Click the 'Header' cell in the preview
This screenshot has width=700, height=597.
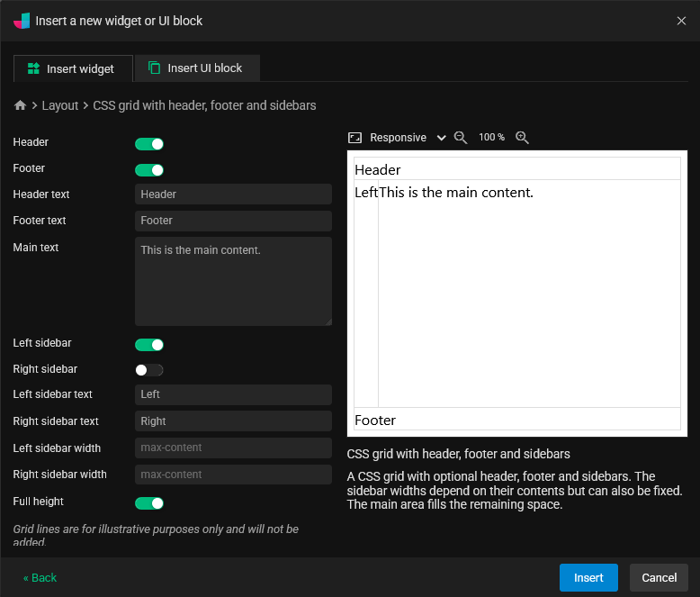tap(517, 169)
